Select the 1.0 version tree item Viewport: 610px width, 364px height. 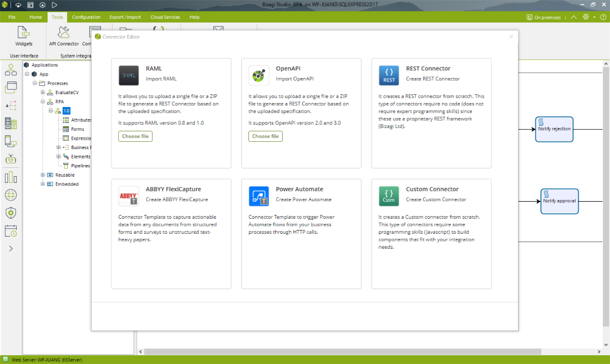click(67, 111)
